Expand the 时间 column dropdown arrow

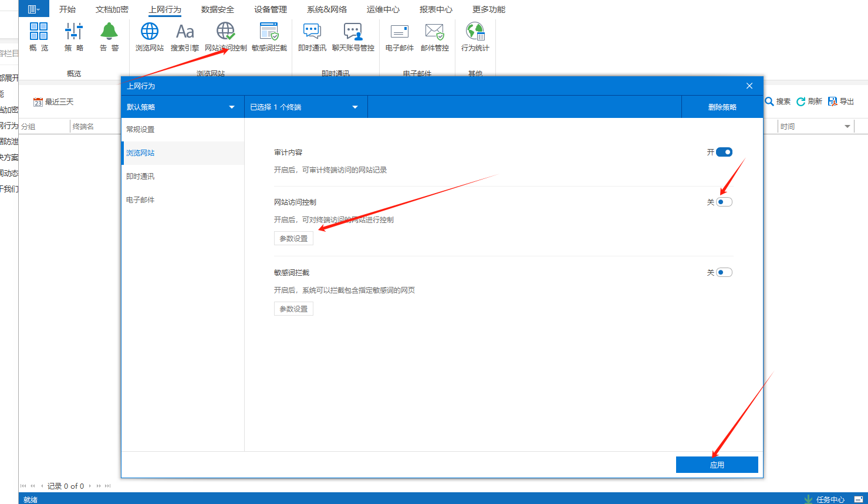coord(847,127)
